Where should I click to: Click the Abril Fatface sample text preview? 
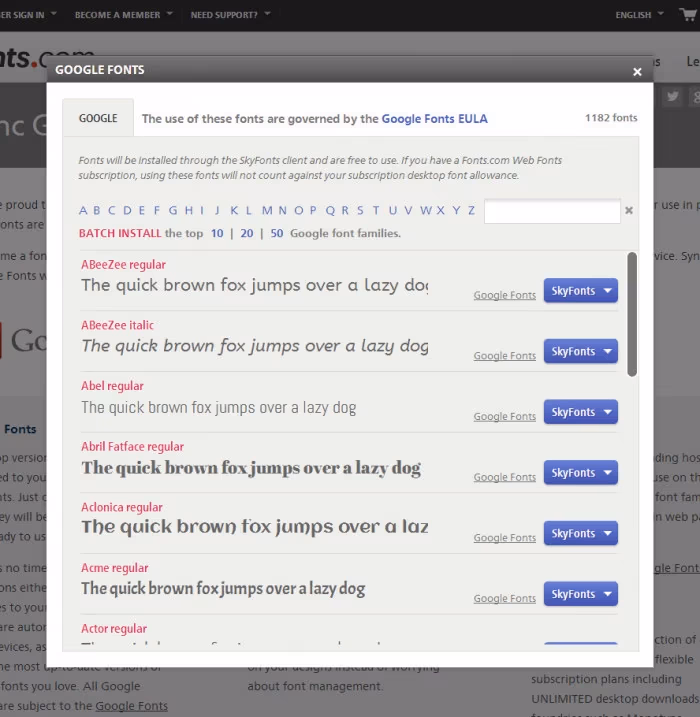pyautogui.click(x=251, y=468)
